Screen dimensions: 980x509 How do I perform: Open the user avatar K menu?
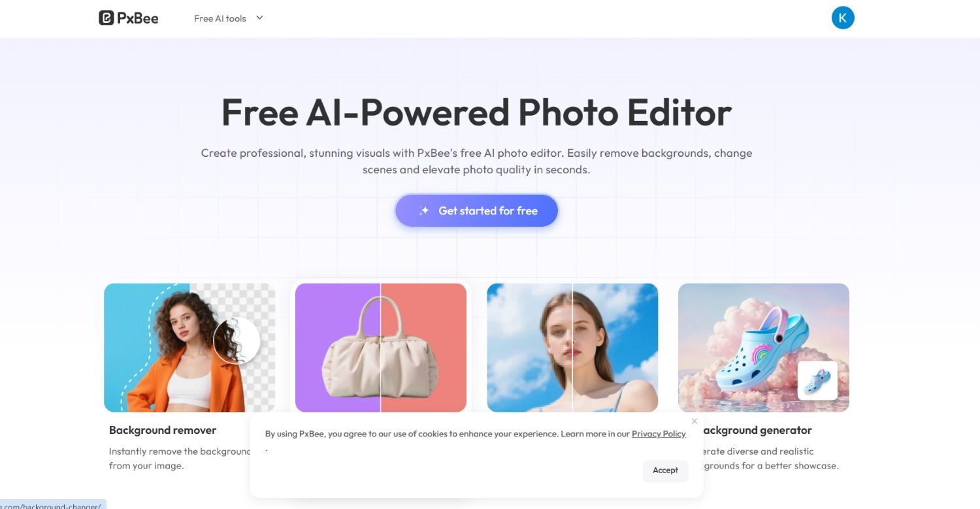tap(843, 18)
